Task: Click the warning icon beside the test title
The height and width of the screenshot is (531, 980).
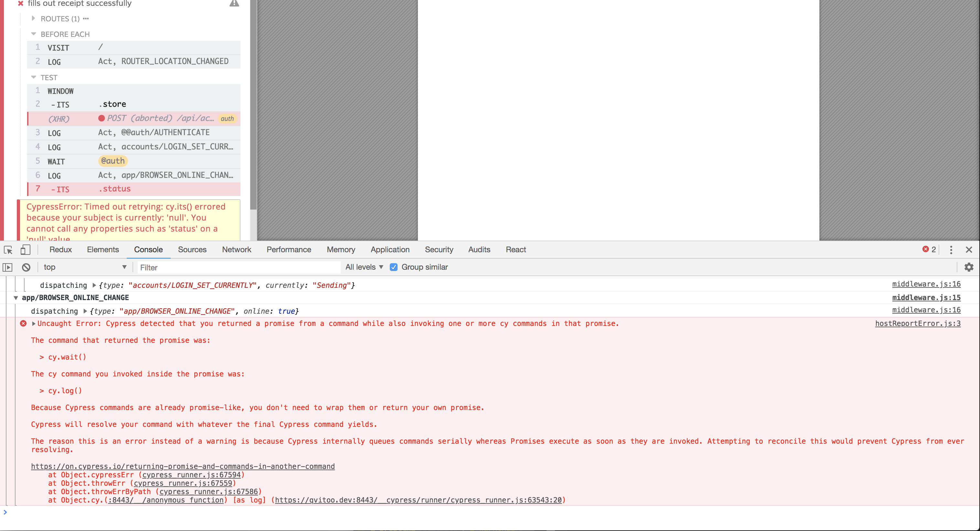Action: [235, 4]
